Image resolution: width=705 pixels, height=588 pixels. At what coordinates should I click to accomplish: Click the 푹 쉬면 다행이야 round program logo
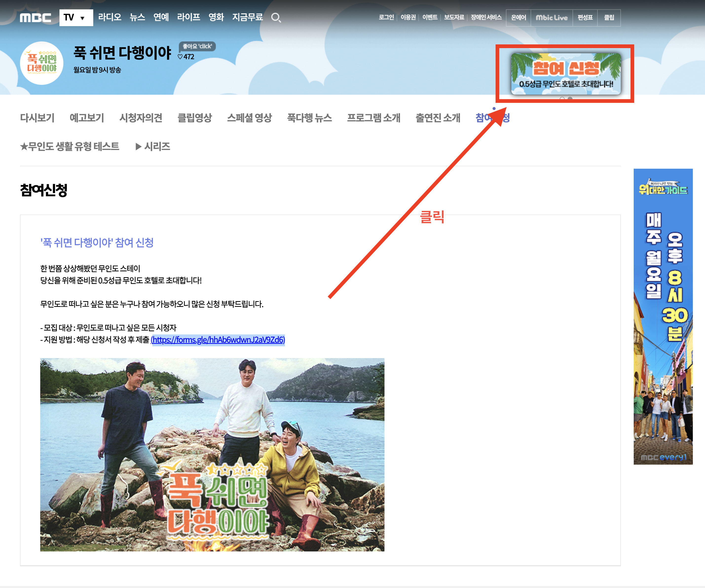[x=42, y=63]
